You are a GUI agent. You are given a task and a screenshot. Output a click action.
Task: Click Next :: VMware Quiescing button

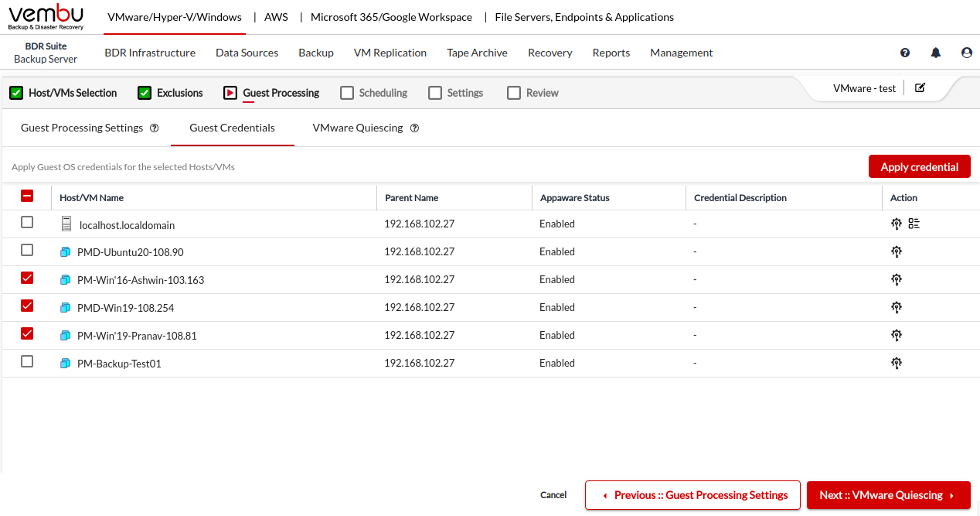[x=887, y=495]
